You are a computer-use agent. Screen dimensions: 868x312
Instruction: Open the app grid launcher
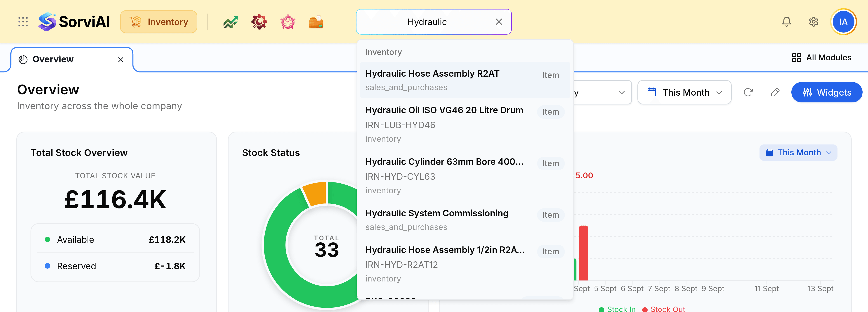pos(23,22)
